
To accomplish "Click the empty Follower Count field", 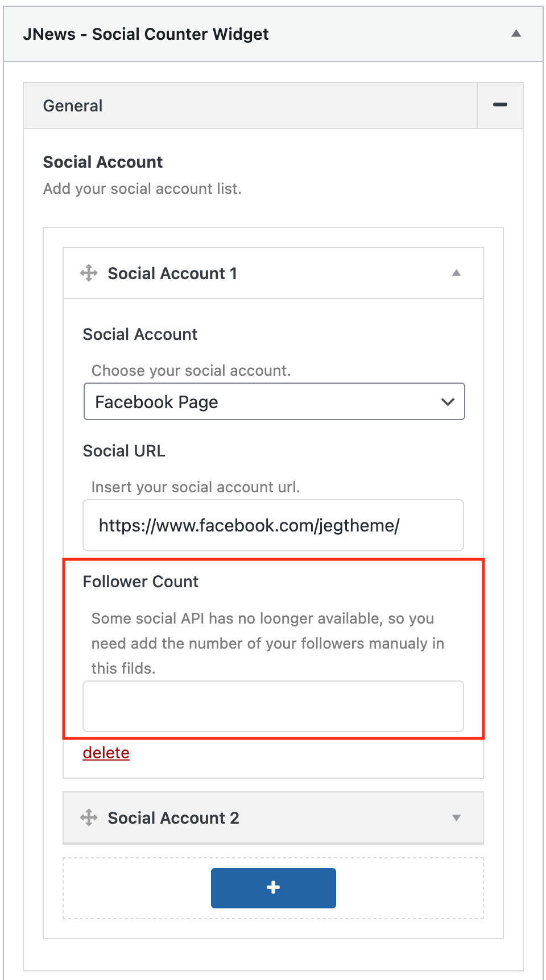I will point(273,706).
